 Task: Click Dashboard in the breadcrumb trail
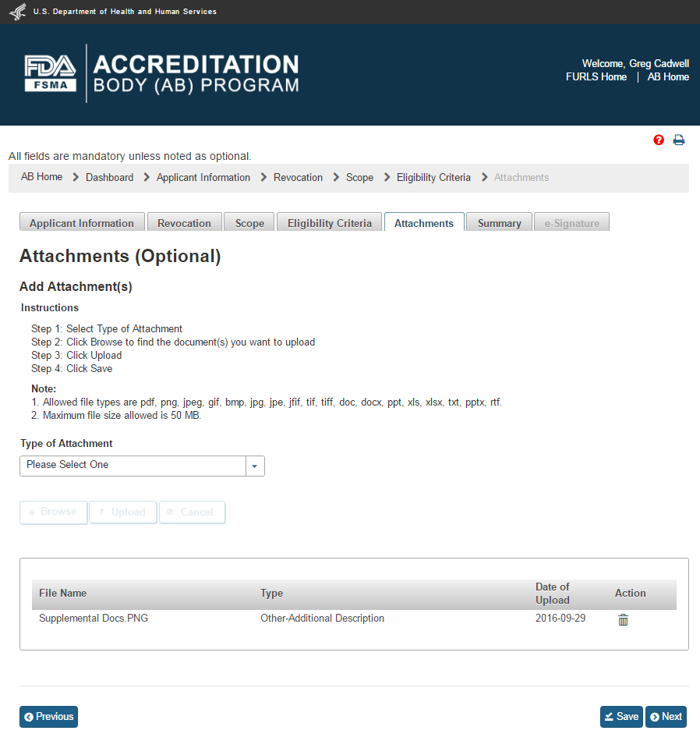[x=109, y=178]
